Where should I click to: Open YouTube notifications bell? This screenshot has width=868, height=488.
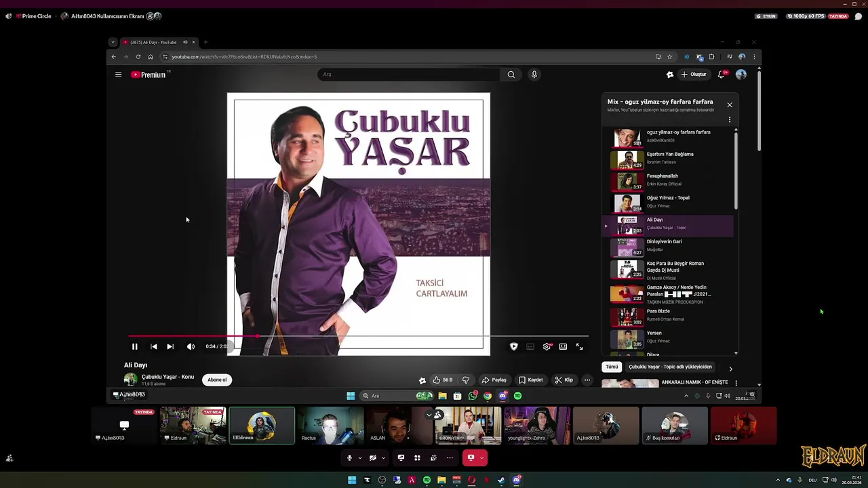click(x=722, y=75)
